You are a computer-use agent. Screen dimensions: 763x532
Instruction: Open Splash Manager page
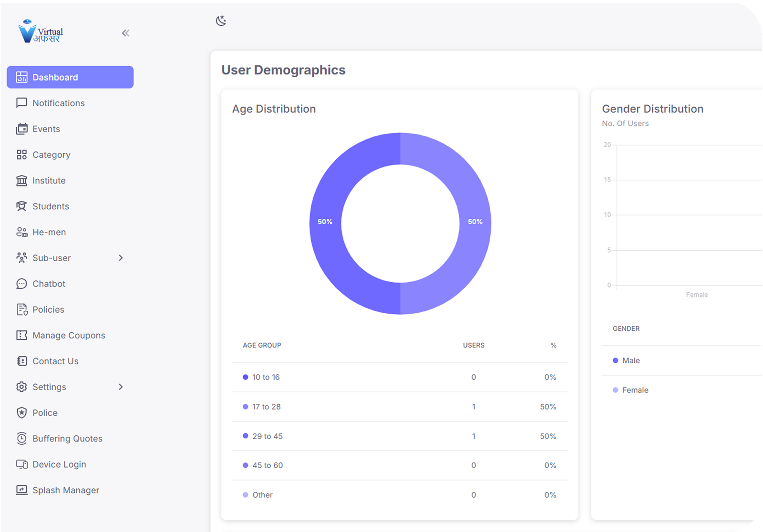(x=66, y=490)
